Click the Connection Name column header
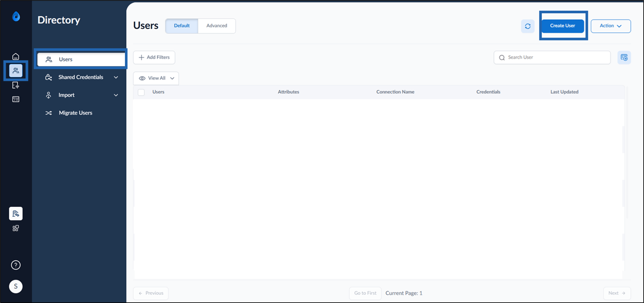644x303 pixels. (x=395, y=92)
